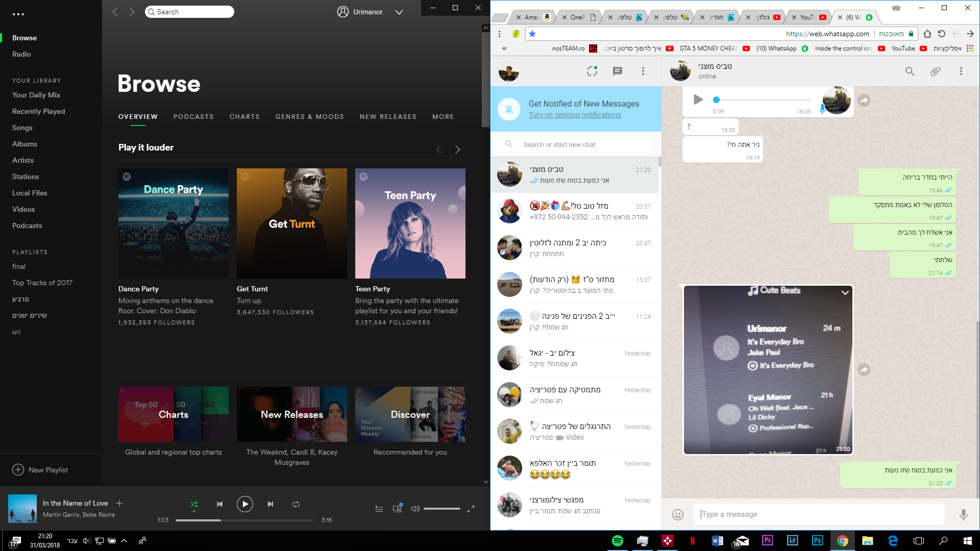980x551 pixels.
Task: Seek on the song progress bar
Action: pos(245,520)
